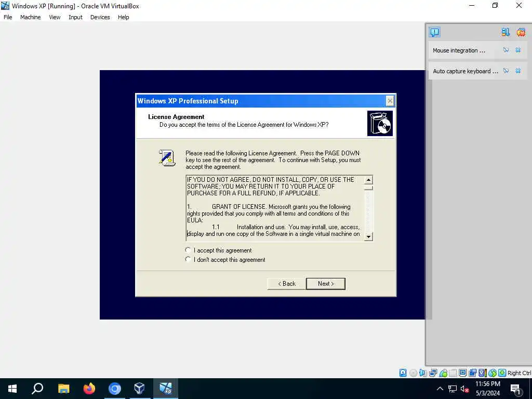
Task: Show hidden system tray icons
Action: point(440,389)
